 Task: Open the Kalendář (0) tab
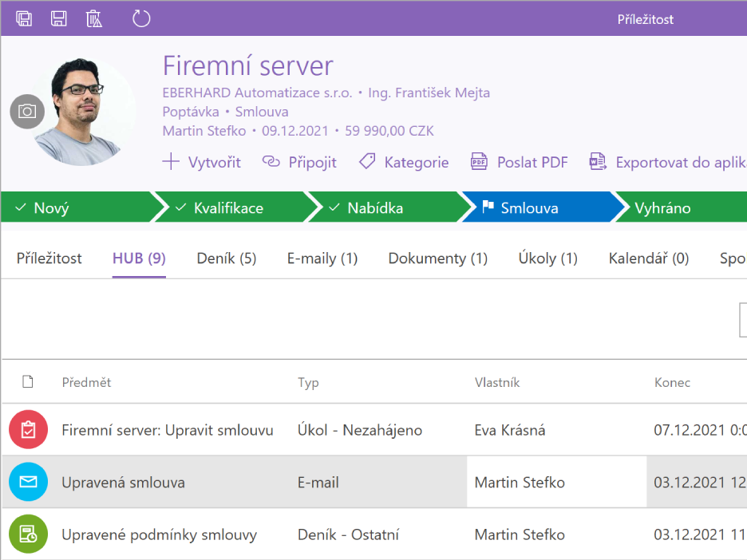point(649,258)
